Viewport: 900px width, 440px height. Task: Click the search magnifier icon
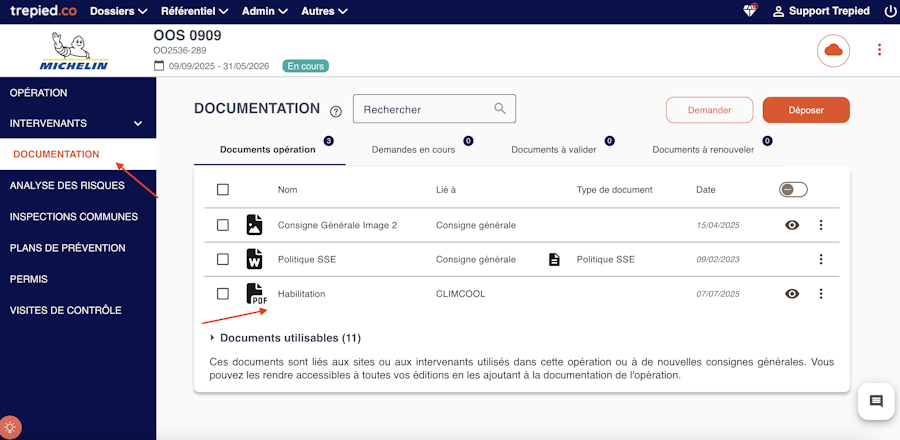pos(500,109)
